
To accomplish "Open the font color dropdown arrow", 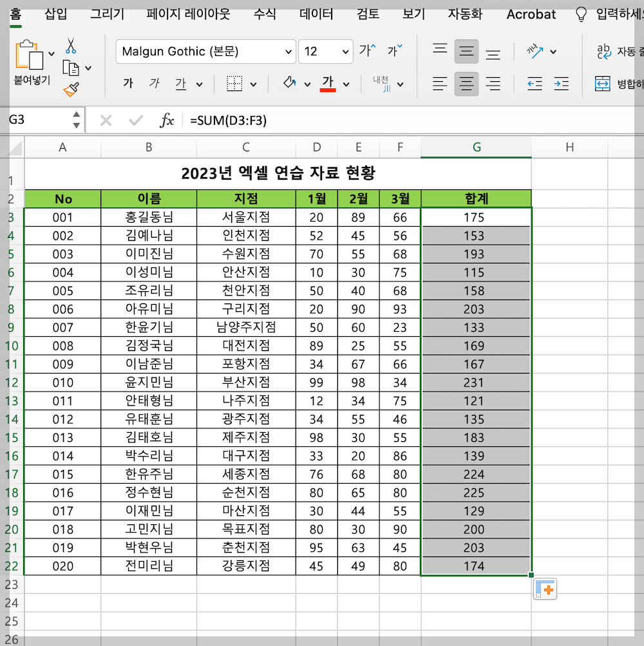I will click(x=346, y=84).
